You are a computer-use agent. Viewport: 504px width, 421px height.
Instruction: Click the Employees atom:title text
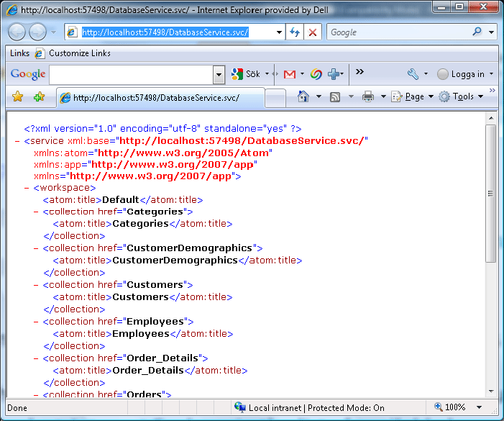(141, 334)
